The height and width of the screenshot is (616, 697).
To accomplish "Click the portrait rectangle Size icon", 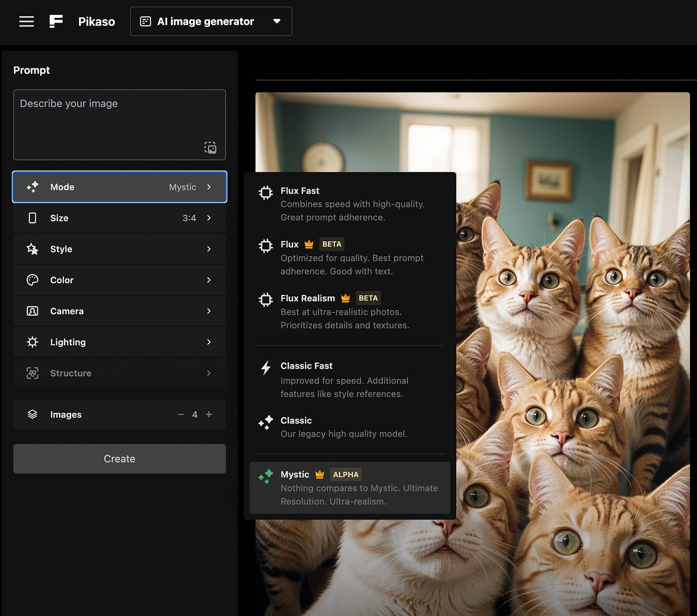I will 33,218.
